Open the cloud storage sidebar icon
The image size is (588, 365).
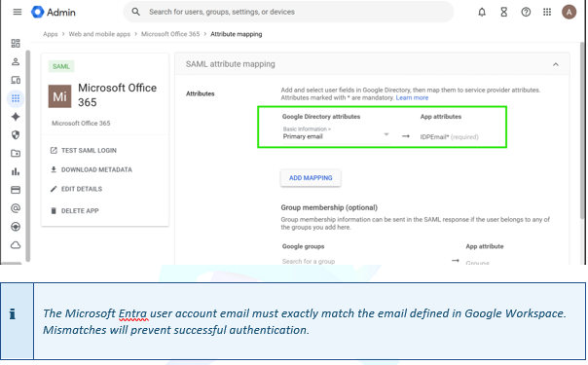pyautogui.click(x=16, y=245)
